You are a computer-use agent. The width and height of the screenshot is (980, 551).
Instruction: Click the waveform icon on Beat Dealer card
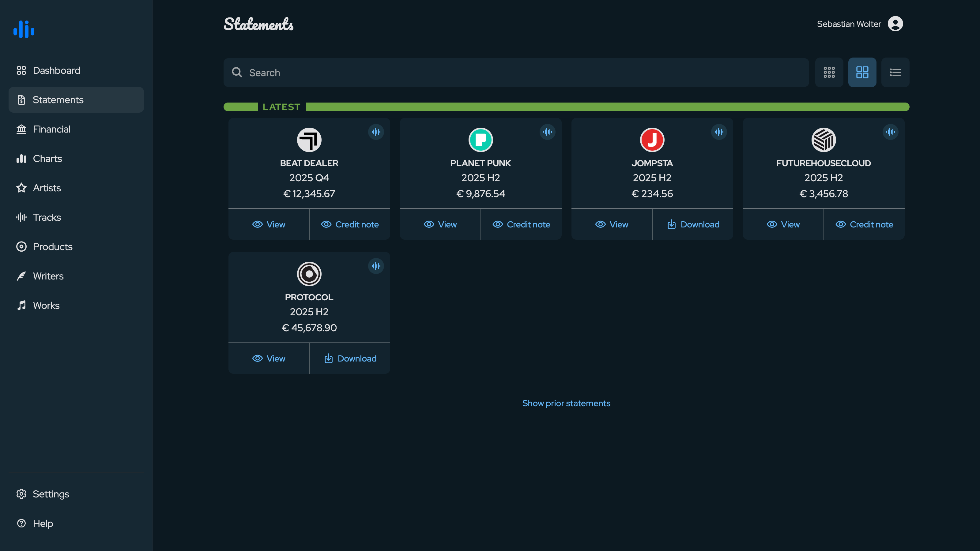376,132
